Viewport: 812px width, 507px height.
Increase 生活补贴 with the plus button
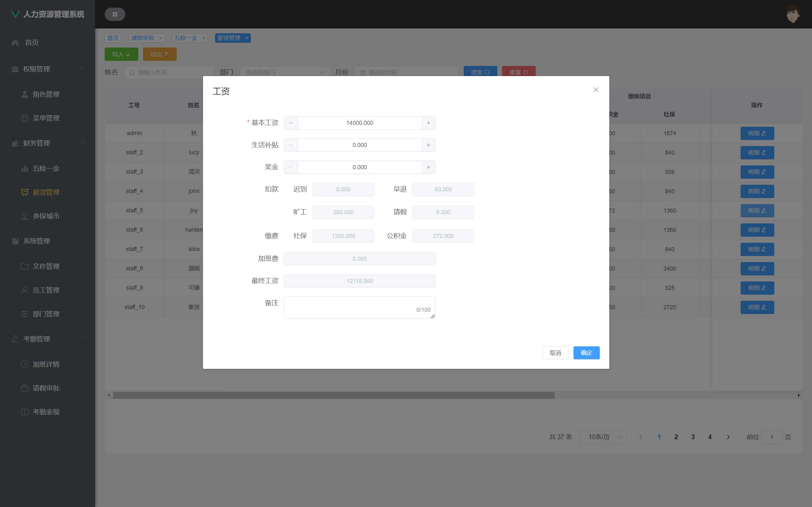point(428,145)
